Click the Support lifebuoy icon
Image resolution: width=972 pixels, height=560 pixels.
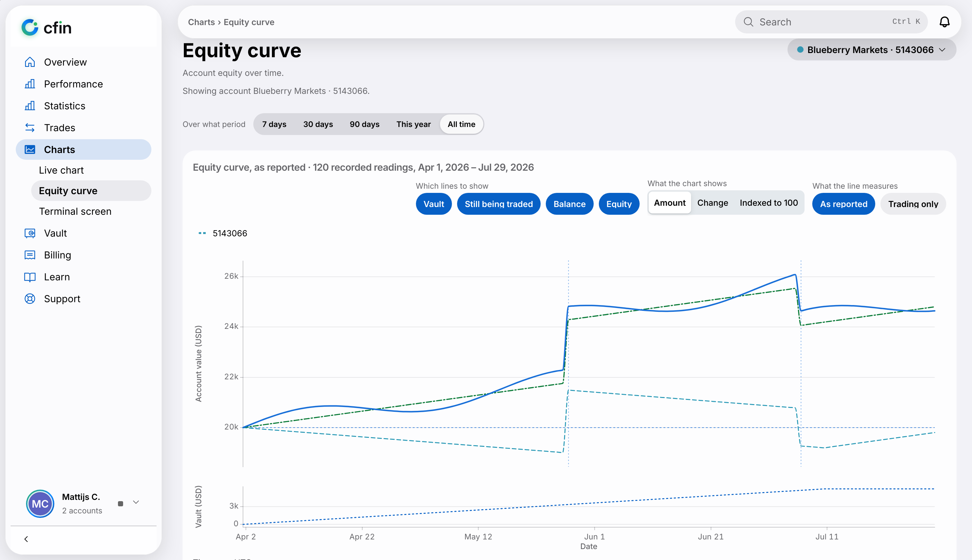30,299
